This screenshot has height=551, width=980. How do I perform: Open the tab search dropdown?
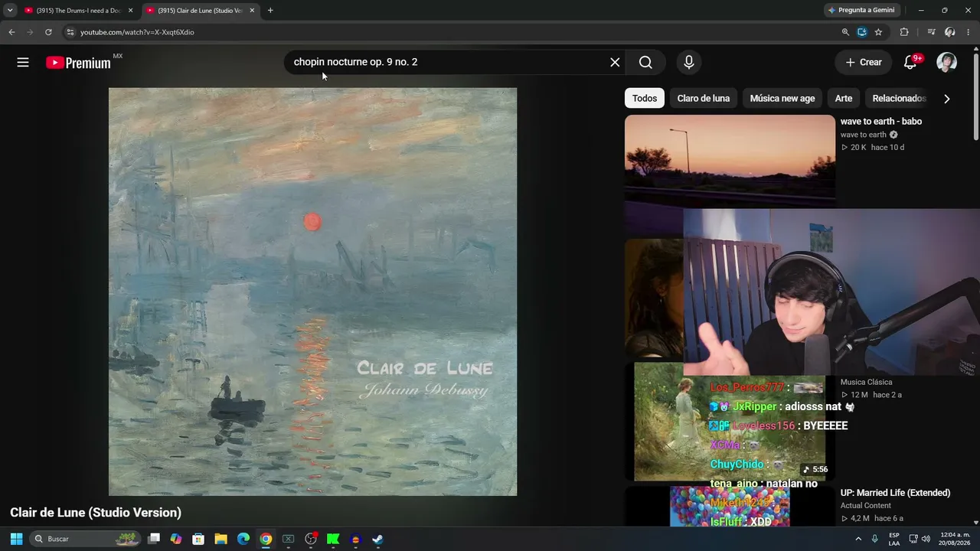[10, 11]
